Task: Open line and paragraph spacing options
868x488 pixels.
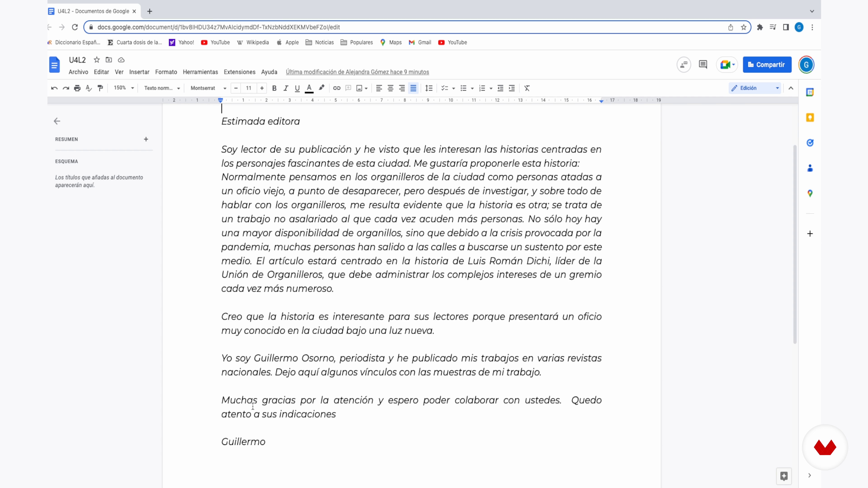Action: (429, 88)
